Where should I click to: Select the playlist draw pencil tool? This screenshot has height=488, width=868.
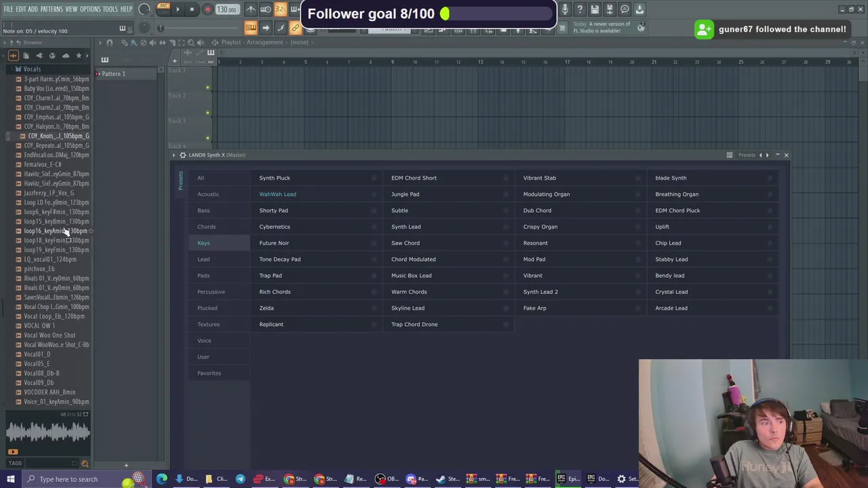pyautogui.click(x=124, y=42)
